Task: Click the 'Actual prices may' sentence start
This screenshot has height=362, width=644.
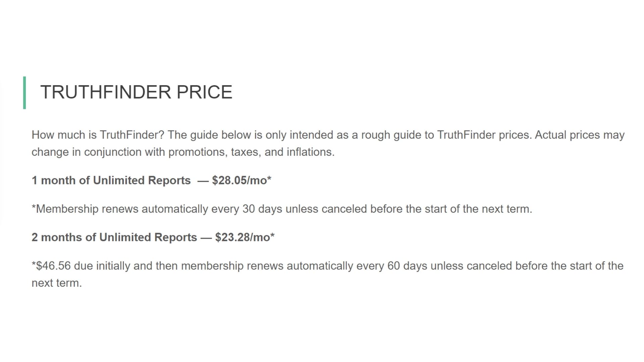Action: tap(580, 135)
